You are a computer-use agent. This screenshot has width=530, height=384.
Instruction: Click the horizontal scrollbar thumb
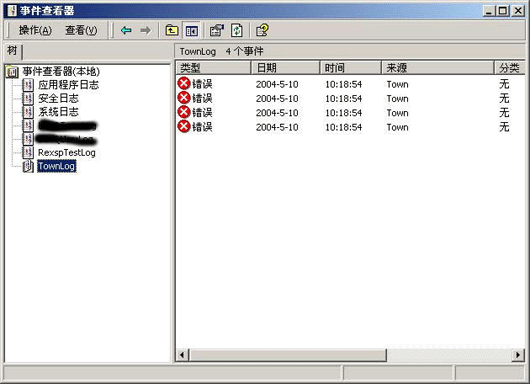288,355
